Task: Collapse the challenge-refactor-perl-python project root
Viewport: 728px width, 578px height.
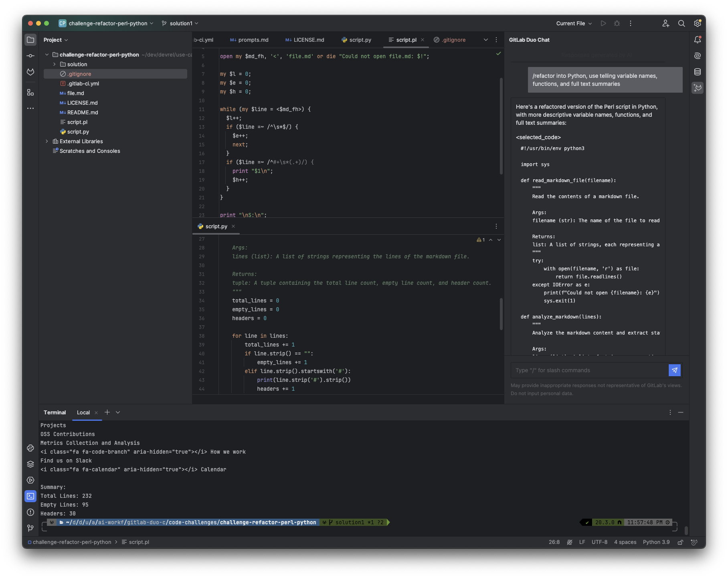Action: [47, 55]
